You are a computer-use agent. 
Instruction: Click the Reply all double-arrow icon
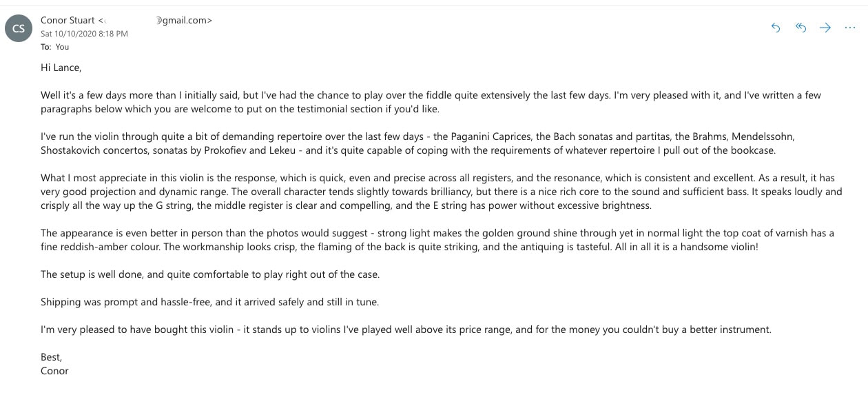800,28
